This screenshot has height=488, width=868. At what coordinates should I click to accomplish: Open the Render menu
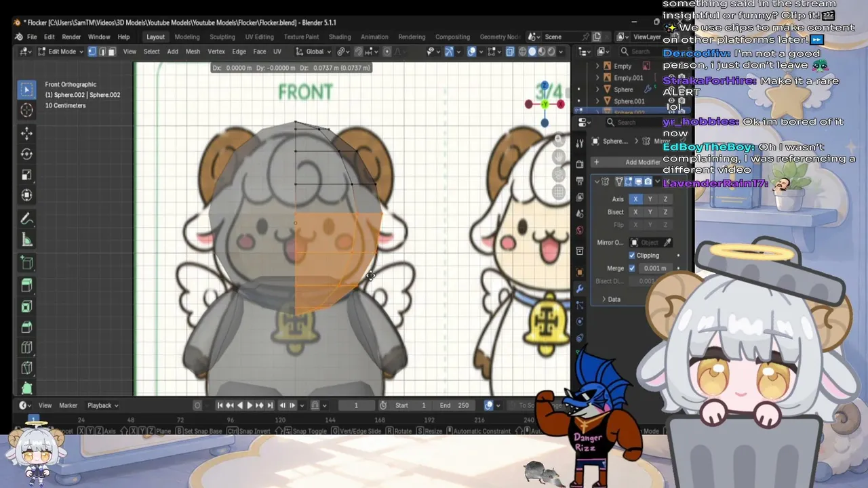click(x=71, y=37)
